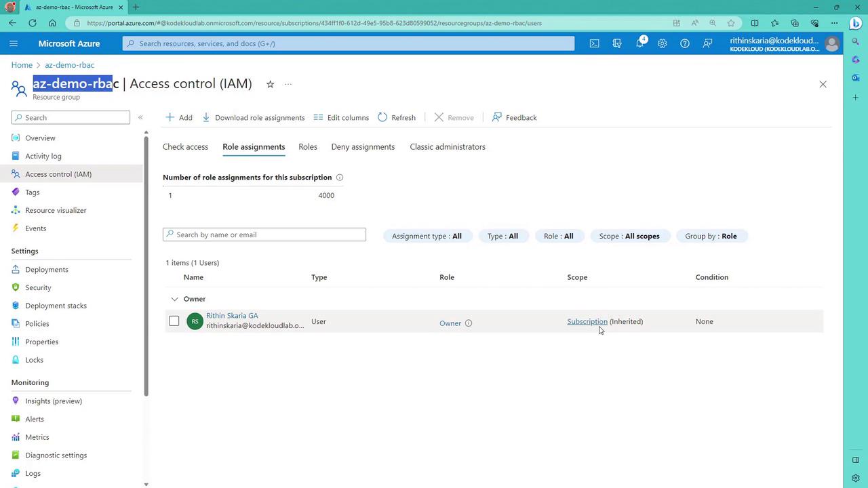Collapse the Owner group

point(174,299)
